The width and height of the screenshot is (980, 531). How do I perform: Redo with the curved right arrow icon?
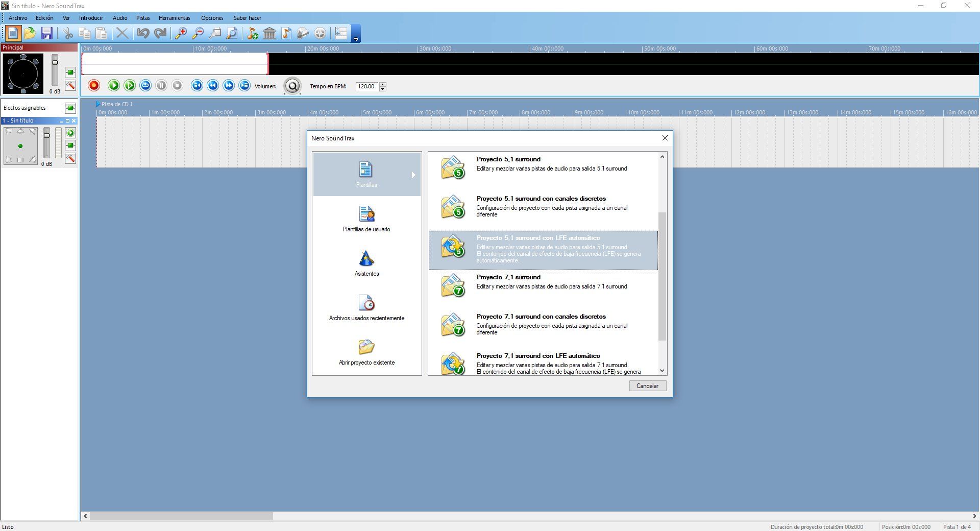point(160,34)
